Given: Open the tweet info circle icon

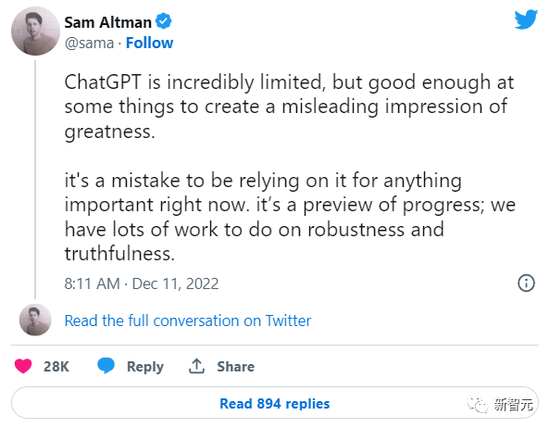Looking at the screenshot, I should click(x=526, y=283).
